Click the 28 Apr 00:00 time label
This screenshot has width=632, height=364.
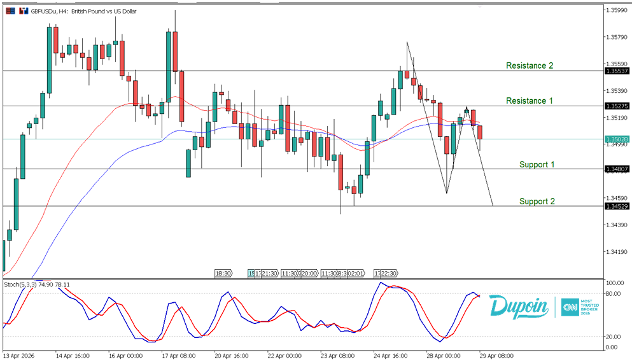coord(444,356)
